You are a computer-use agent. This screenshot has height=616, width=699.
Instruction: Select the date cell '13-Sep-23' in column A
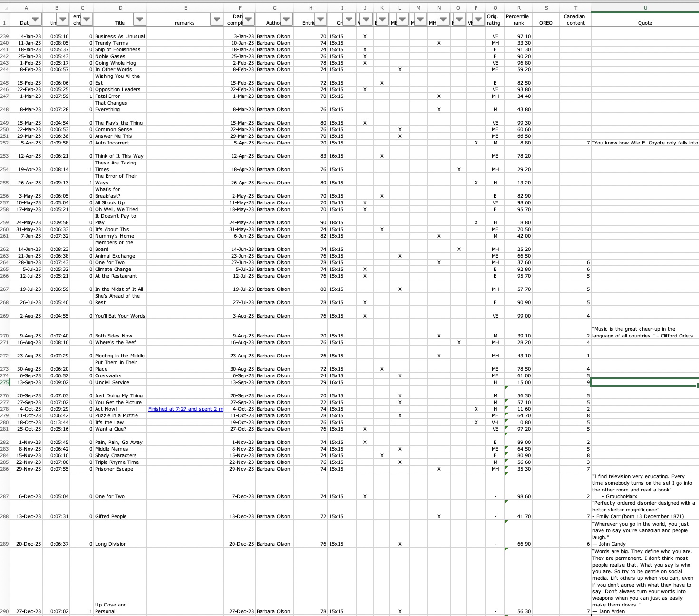pyautogui.click(x=26, y=382)
